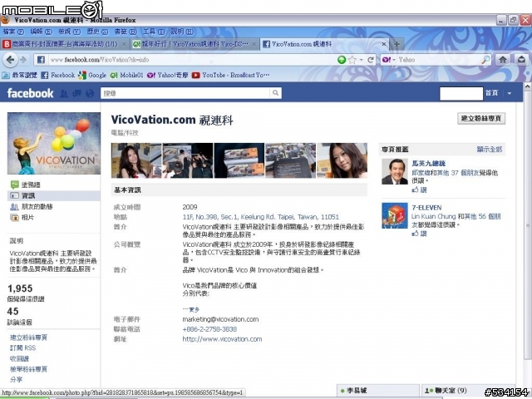Open the Facebook account dropdown arrow
Image resolution: width=532 pixels, height=399 pixels.
click(x=510, y=93)
